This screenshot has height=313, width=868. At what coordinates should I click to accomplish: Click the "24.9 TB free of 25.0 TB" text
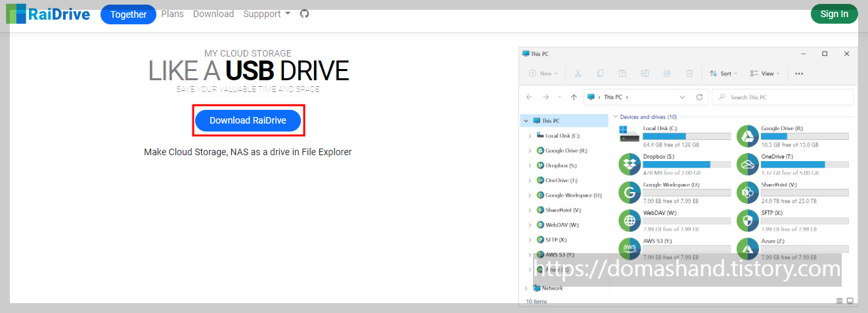788,200
